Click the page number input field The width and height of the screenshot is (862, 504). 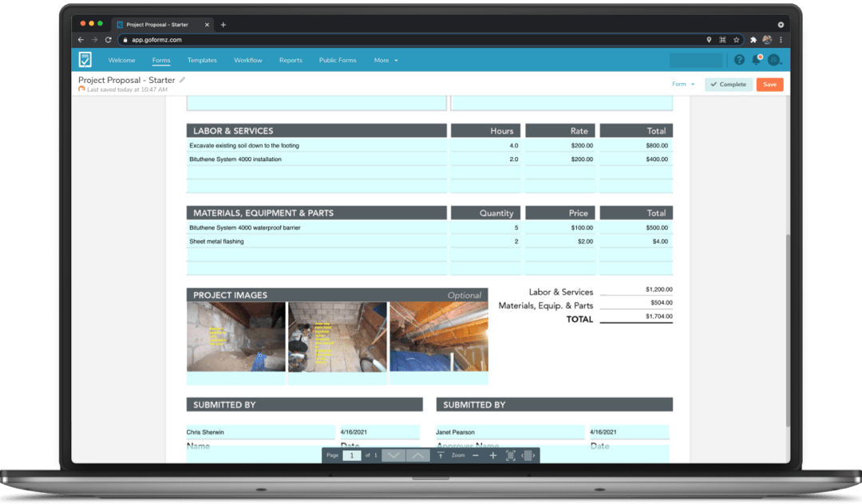pos(351,455)
